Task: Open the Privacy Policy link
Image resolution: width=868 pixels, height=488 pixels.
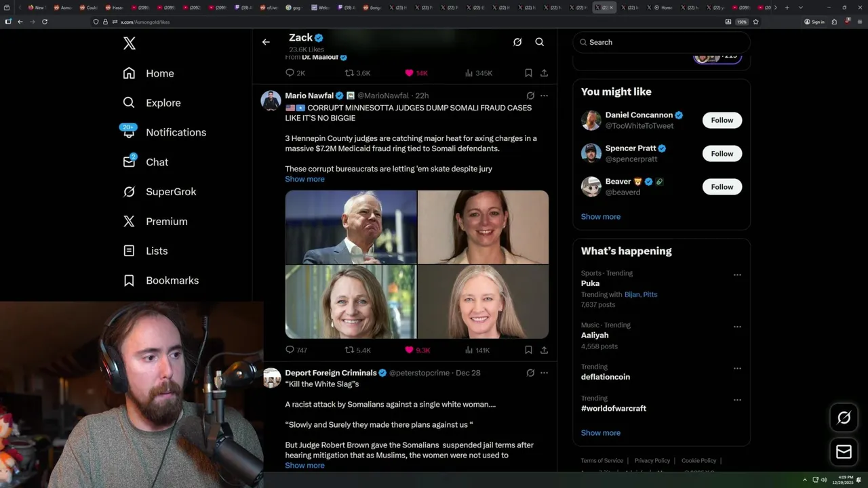Action: (652, 461)
